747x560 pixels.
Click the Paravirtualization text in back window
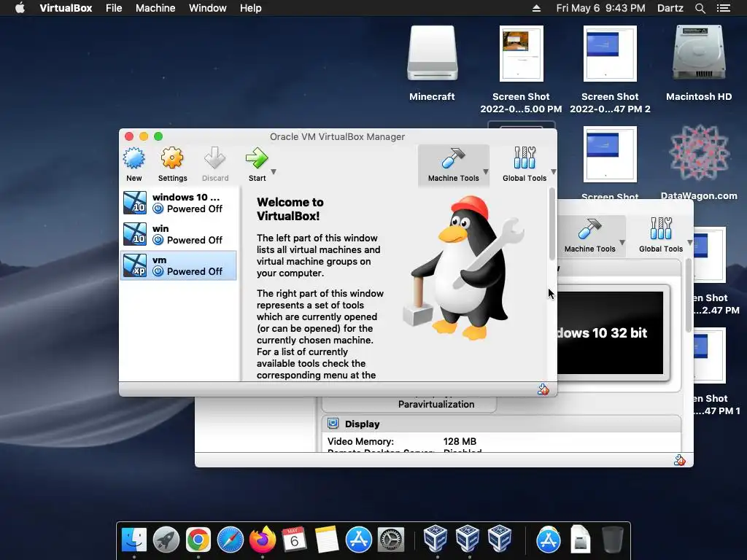tap(436, 404)
